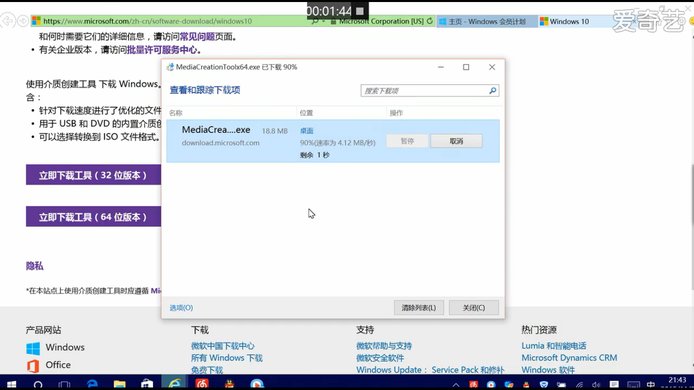This screenshot has height=390, width=694.
Task: Open the action center notification icon
Action: point(614,384)
